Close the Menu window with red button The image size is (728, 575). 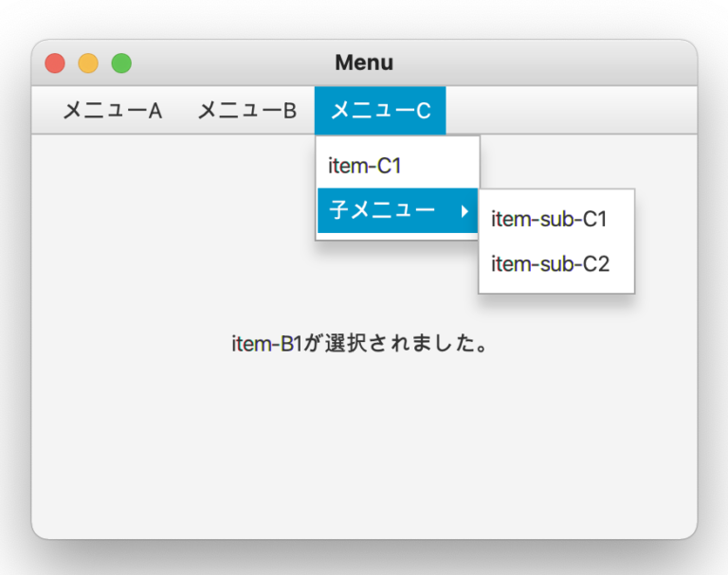click(x=55, y=63)
